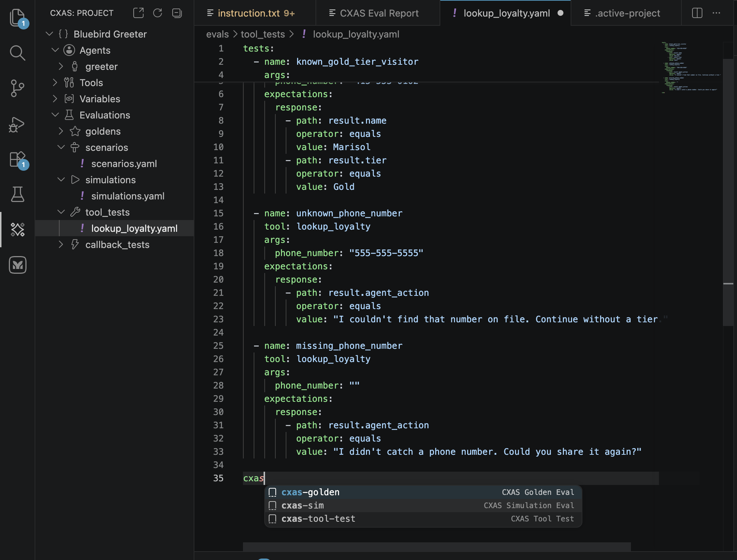Click the scenarios signpost icon

point(75,147)
